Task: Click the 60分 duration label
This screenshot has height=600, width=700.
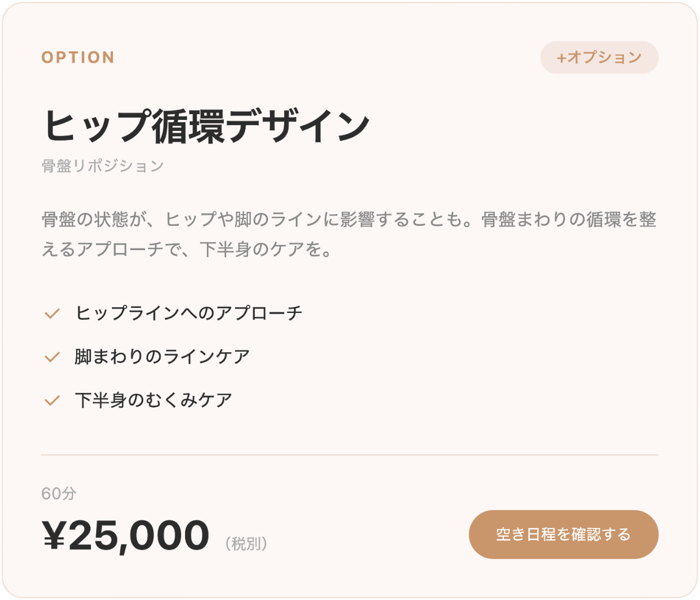Action: [59, 493]
